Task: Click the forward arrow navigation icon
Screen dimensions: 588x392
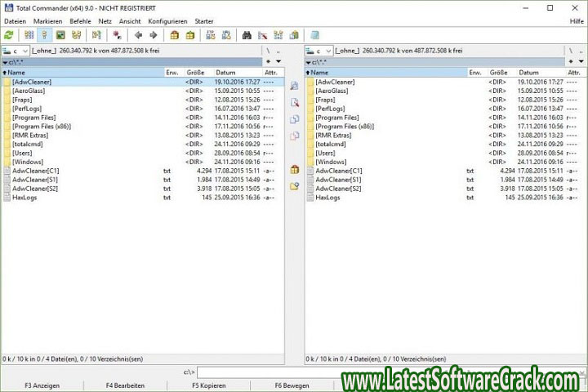Action: coord(153,35)
